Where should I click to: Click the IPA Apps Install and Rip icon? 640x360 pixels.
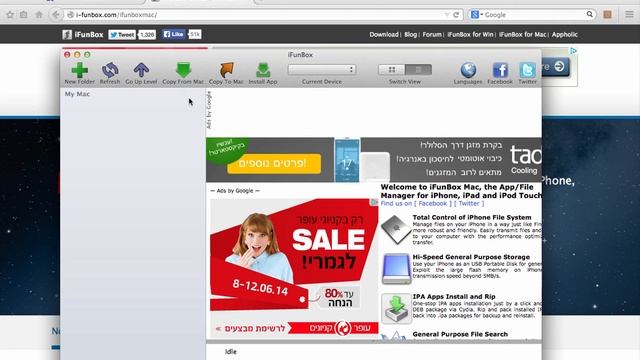(396, 309)
